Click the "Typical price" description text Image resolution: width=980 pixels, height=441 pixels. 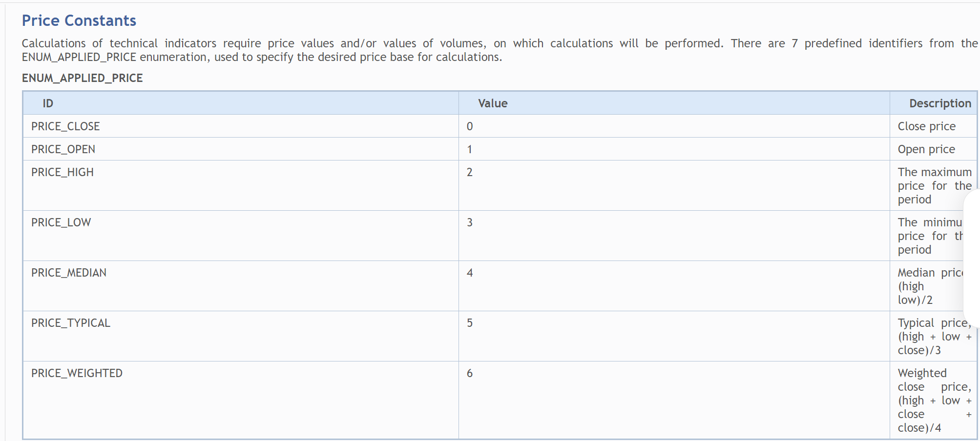[934, 336]
